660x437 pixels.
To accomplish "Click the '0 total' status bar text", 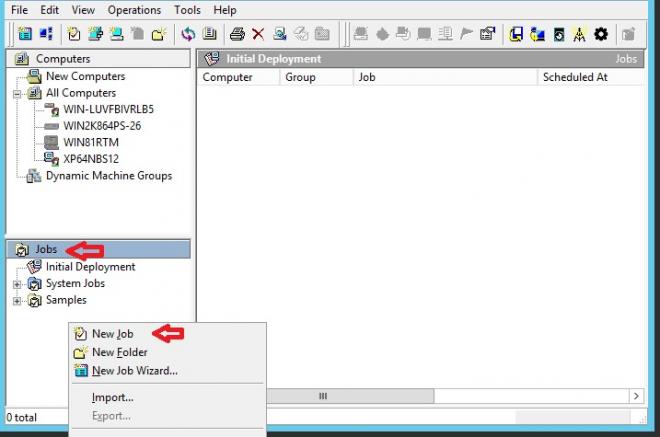I will point(21,418).
